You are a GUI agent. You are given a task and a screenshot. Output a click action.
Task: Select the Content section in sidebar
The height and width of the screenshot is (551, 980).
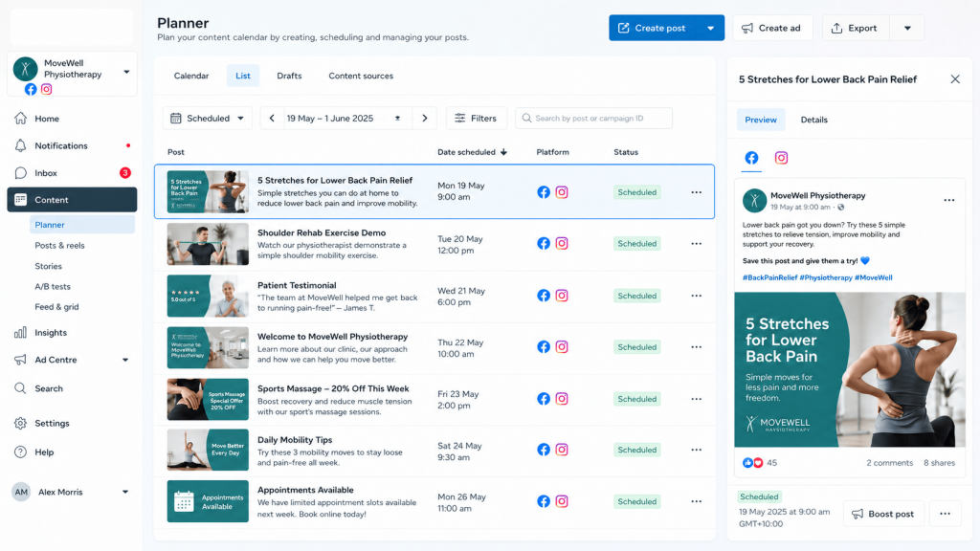click(x=72, y=200)
